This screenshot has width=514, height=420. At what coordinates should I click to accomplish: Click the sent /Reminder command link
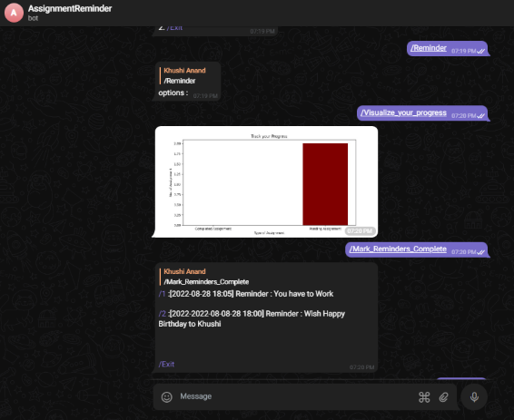pos(429,48)
